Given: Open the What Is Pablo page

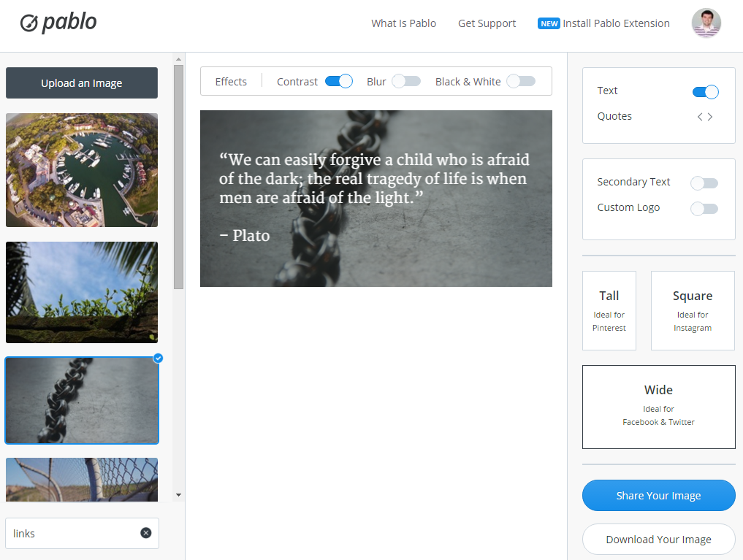Looking at the screenshot, I should click(x=403, y=23).
